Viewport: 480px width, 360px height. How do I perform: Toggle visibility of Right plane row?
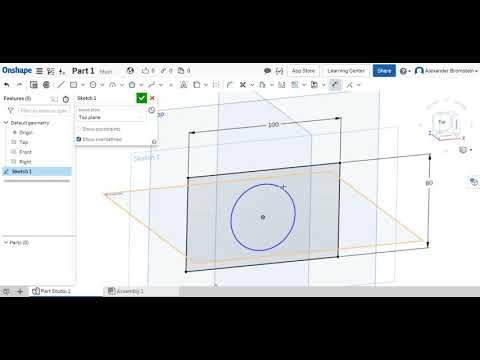point(14,161)
